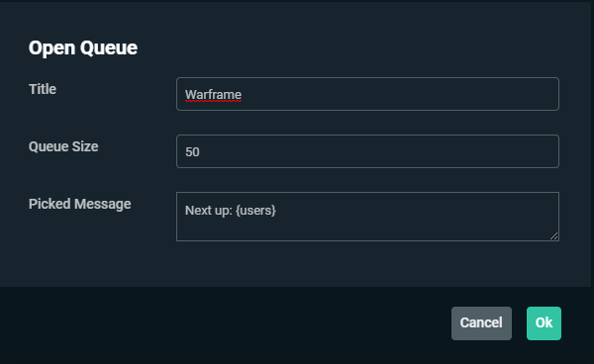Click the 'Next up:' text in message
Viewport: 594px width, 364px height.
(208, 210)
